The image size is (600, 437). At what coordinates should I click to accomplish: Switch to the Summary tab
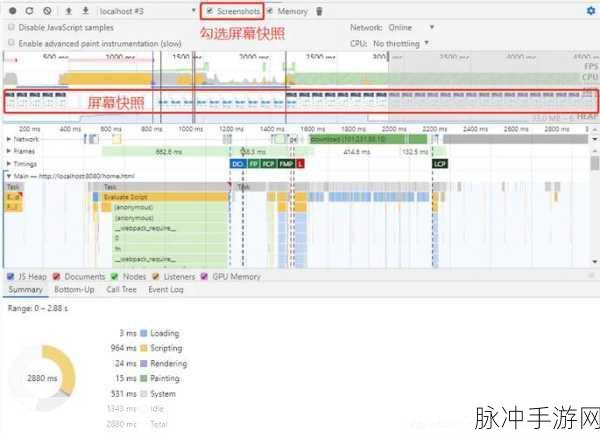point(26,290)
